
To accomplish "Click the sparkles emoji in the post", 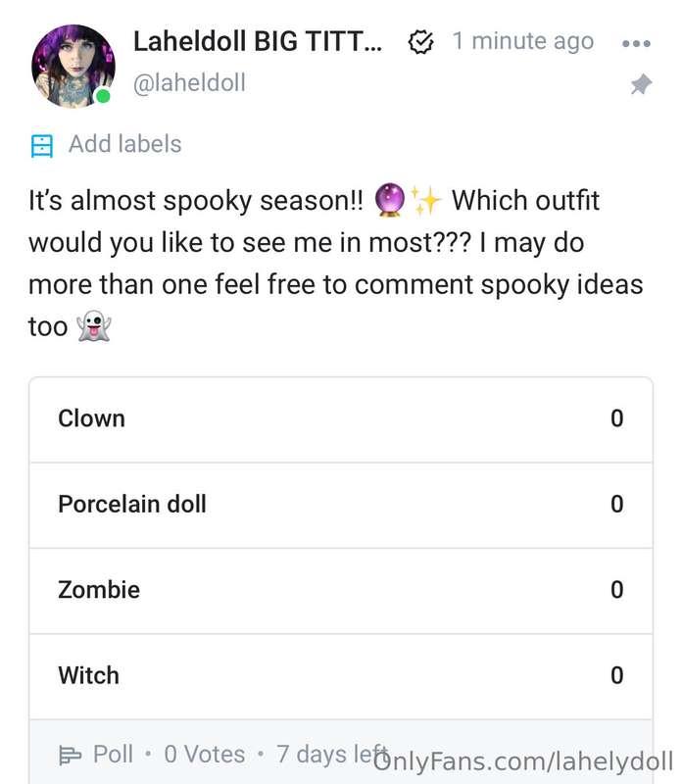I will click(426, 201).
